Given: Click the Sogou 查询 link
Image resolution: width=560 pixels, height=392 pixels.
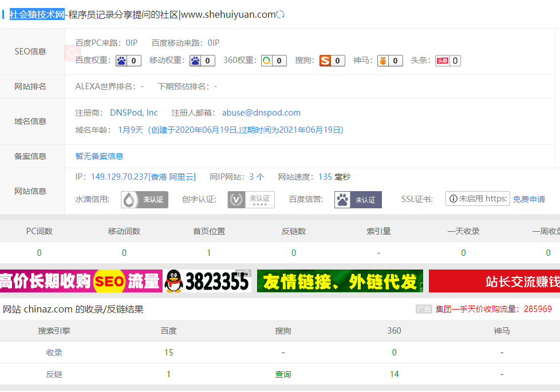Looking at the screenshot, I should coord(283,374).
